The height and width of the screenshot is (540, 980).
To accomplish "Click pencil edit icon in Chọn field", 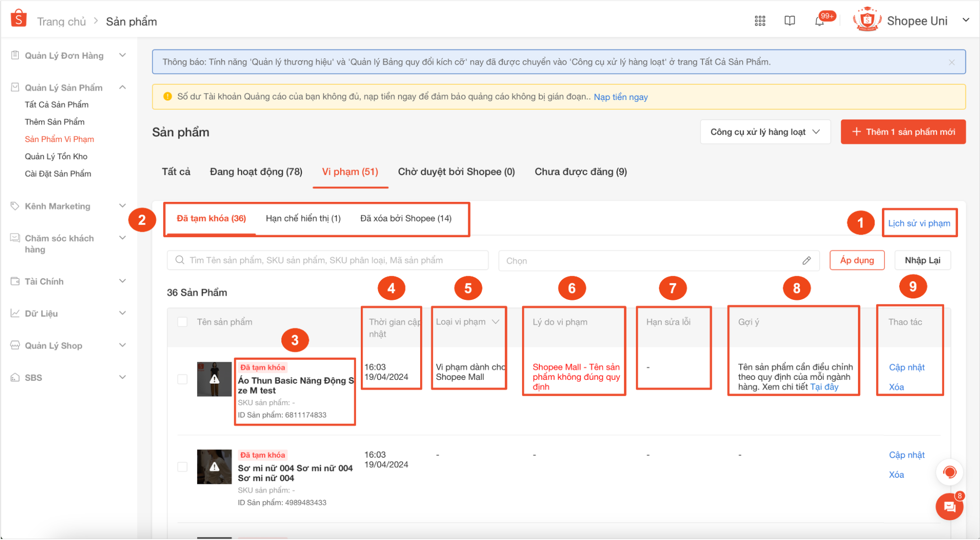I will pos(806,261).
